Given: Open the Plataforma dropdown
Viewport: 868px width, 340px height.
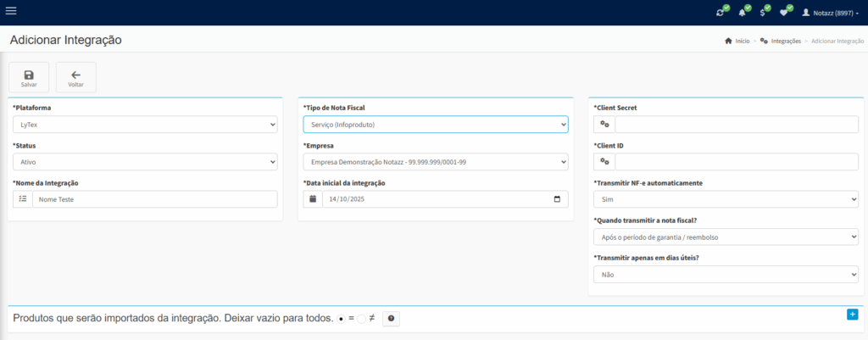Looking at the screenshot, I should (145, 125).
